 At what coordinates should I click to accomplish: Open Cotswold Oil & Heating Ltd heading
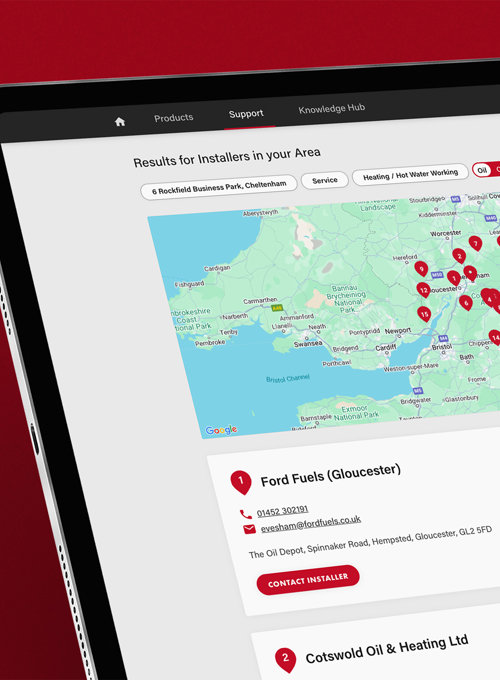pos(387,649)
